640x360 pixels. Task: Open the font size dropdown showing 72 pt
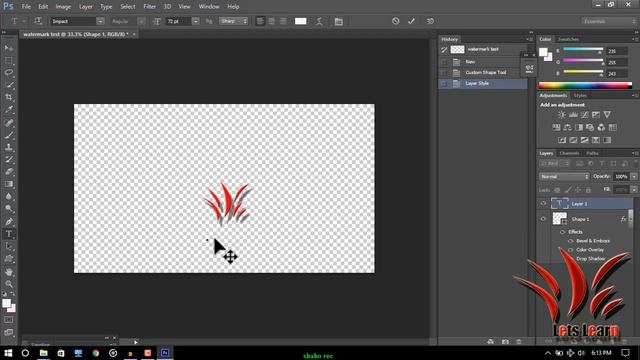196,21
